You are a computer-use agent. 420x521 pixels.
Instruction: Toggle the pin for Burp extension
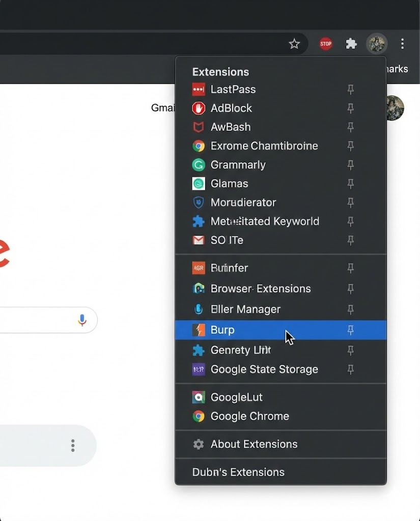[x=350, y=330]
